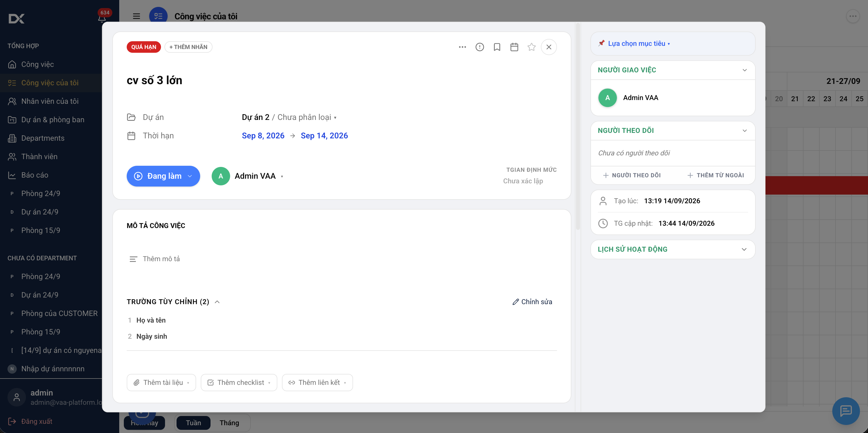Open the three-dots more options menu
This screenshot has height=433, width=868.
pyautogui.click(x=462, y=47)
